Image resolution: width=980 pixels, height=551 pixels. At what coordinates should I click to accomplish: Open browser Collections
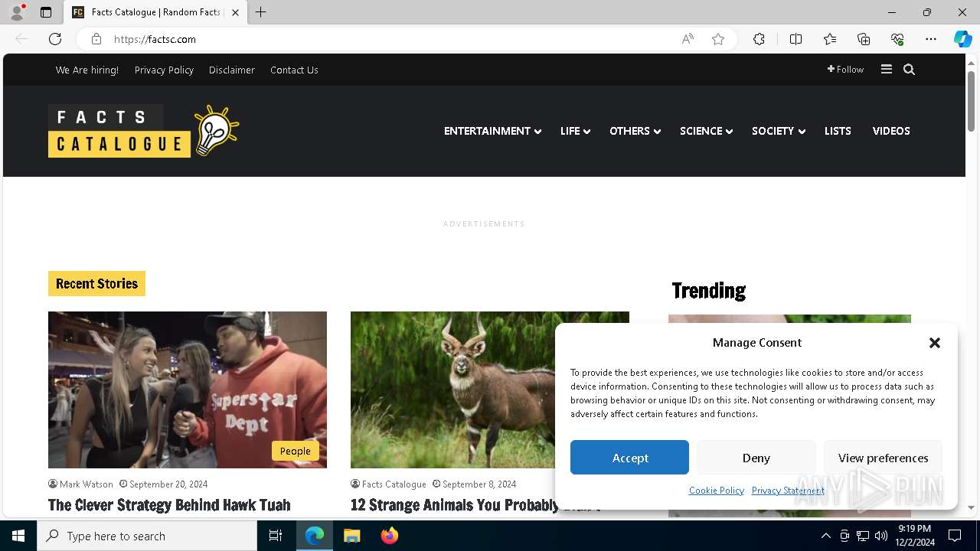click(x=864, y=39)
